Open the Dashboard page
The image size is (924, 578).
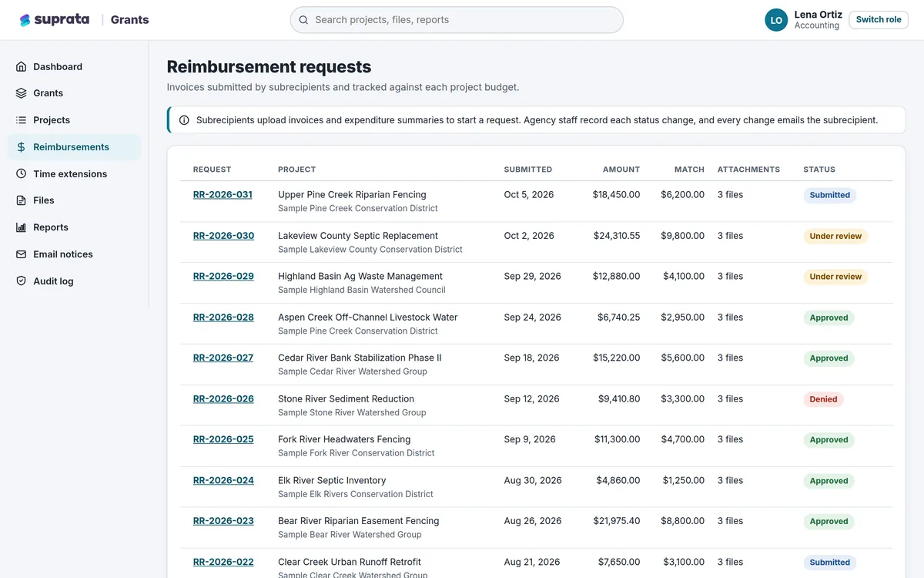coord(75,67)
